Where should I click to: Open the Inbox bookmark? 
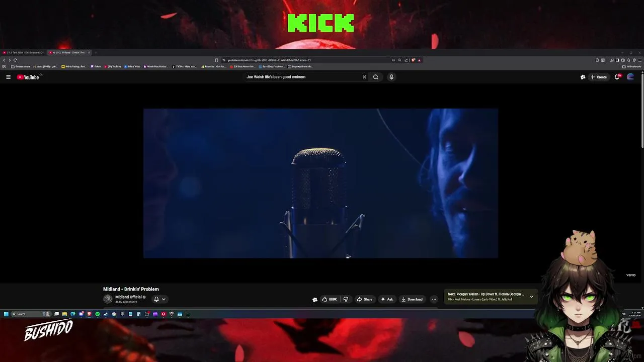(46, 66)
